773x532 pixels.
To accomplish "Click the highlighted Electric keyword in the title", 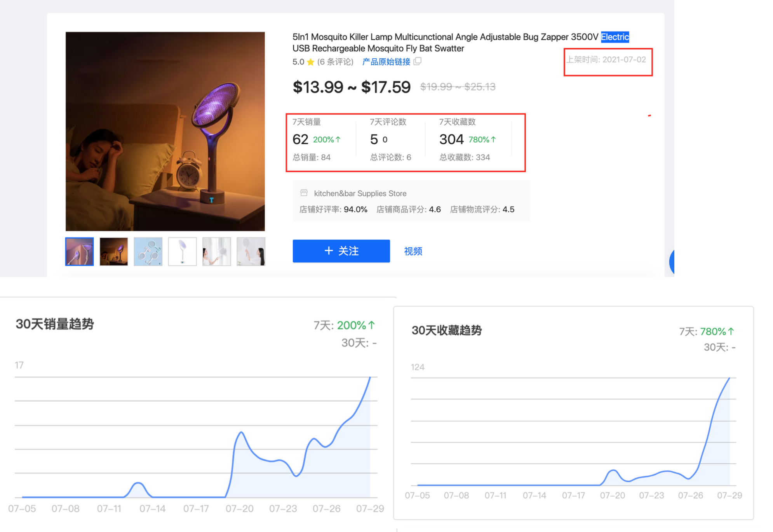I will [615, 37].
